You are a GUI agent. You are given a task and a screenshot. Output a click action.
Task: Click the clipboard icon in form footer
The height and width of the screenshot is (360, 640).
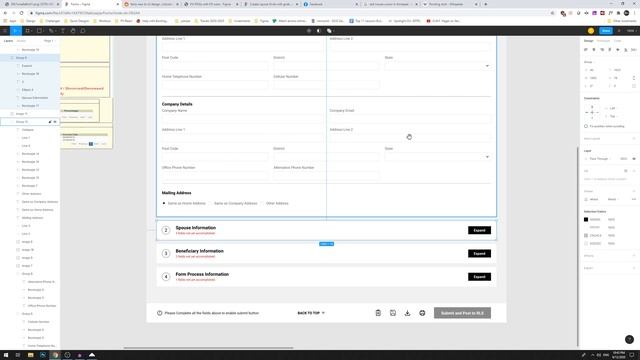coord(378,313)
